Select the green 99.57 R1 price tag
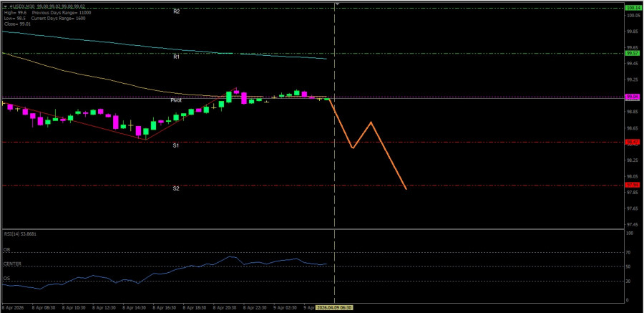This screenshot has height=313, width=644. pyautogui.click(x=632, y=53)
